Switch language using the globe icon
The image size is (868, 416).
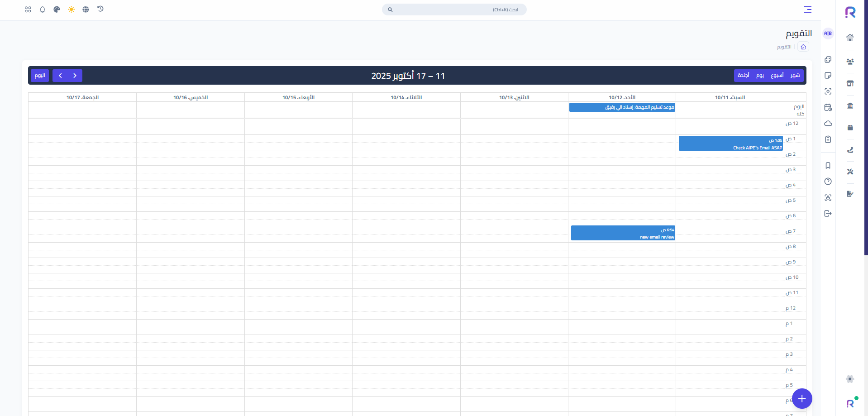click(86, 9)
